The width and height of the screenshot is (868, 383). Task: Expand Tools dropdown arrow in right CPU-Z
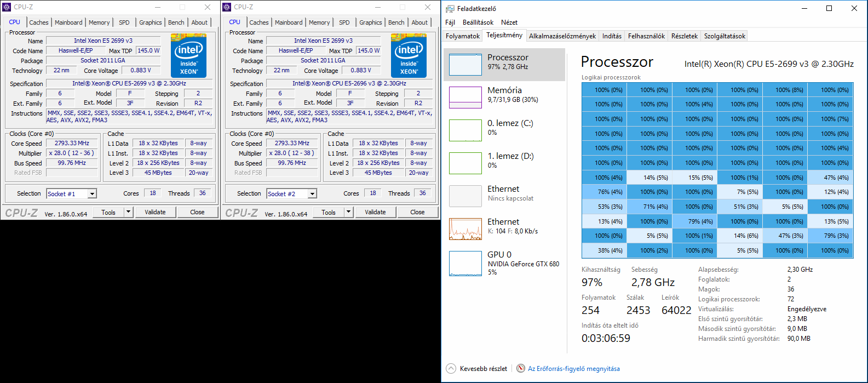click(348, 212)
